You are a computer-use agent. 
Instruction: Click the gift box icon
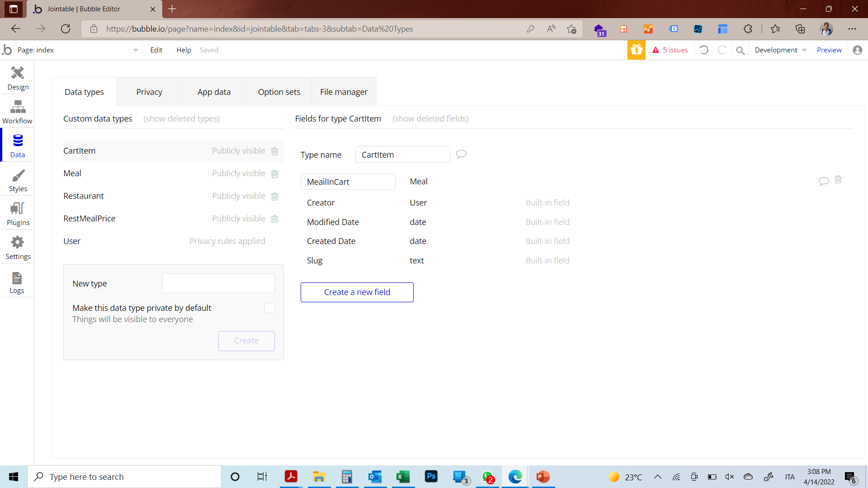coord(636,50)
